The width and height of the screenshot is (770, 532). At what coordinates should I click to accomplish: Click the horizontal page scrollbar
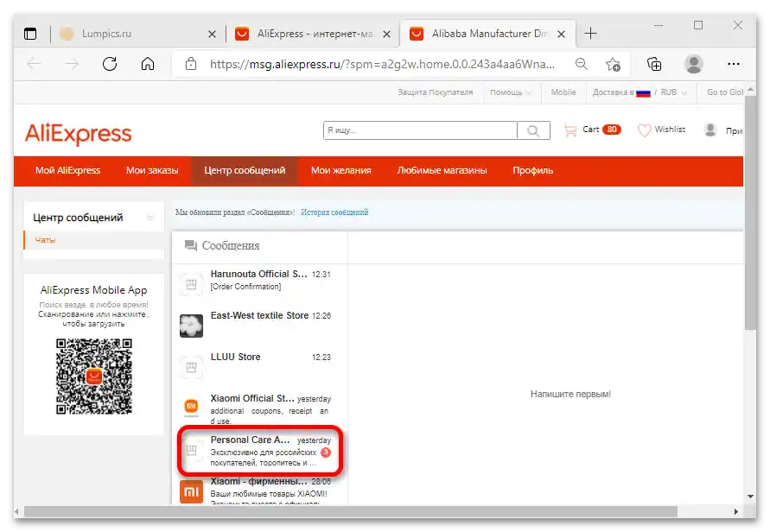point(351,511)
